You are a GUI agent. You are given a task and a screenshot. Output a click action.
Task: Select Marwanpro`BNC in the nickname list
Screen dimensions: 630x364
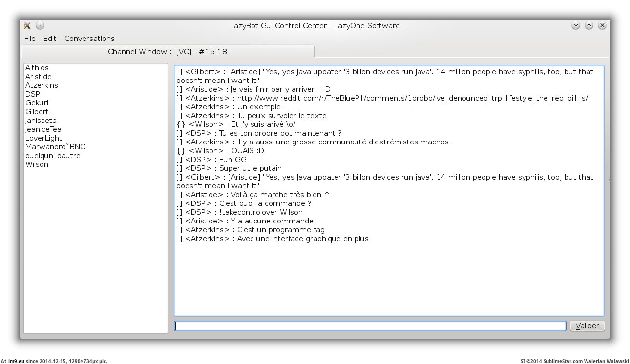55,147
